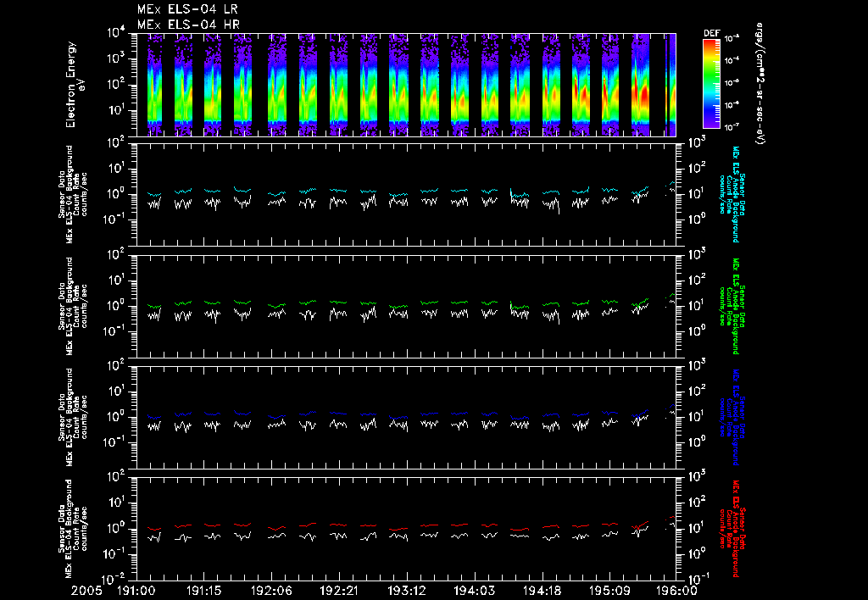Click the red "MEx ELS Anode Background" right-axis label
Viewport: 868px width, 600px height.
point(735,529)
